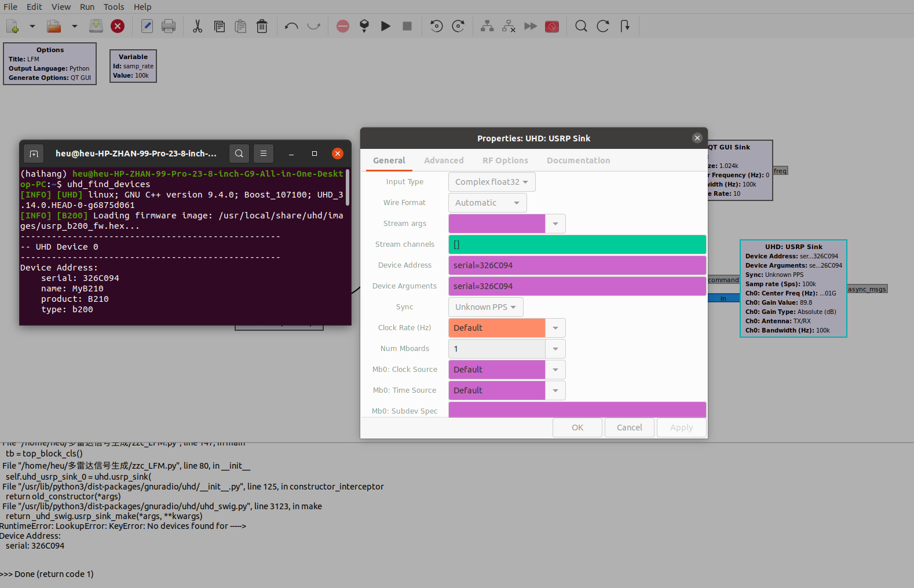The width and height of the screenshot is (914, 588).
Task: Click Apply in the Properties dialog
Action: [681, 428]
